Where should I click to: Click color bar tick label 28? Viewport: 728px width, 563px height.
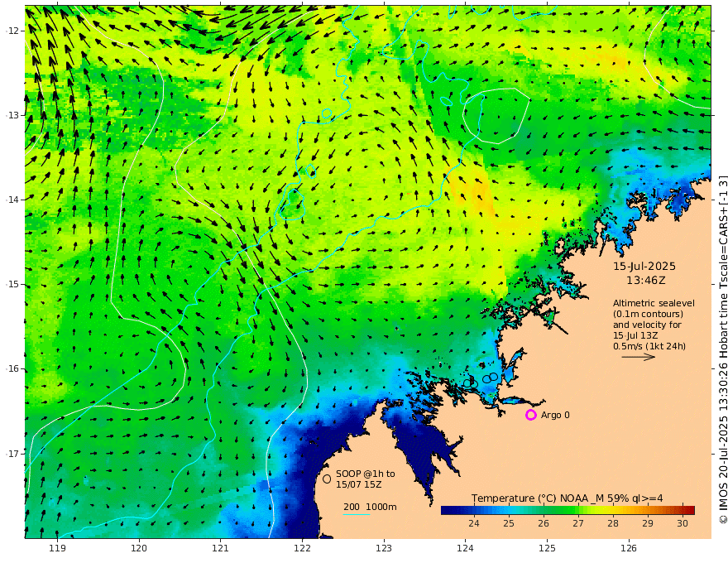coord(613,523)
